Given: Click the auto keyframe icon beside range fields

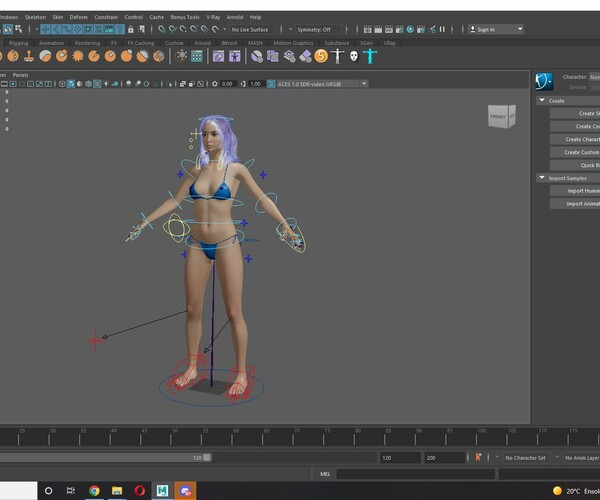Looking at the screenshot, I should point(478,457).
